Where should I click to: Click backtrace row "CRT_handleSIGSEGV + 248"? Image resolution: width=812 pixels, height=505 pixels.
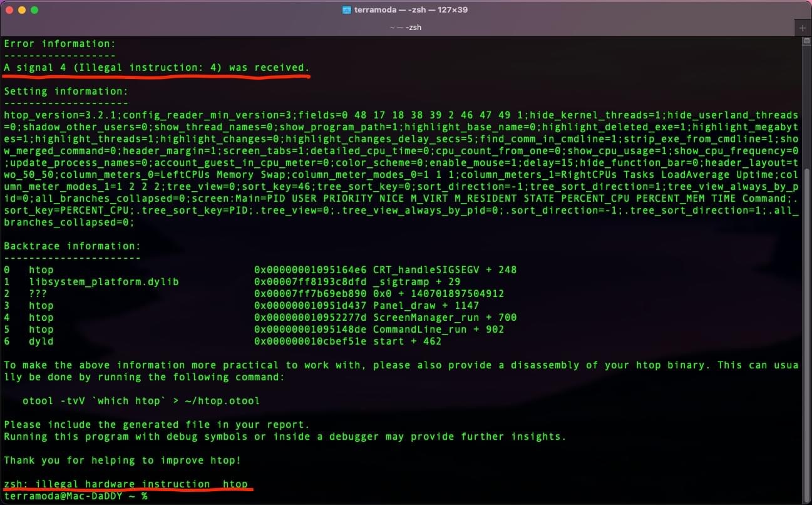pos(445,270)
